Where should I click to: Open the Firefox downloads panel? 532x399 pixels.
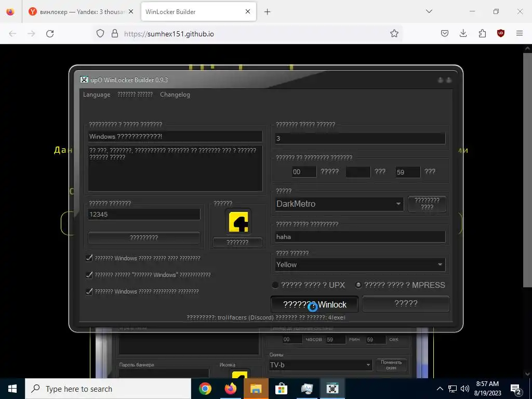(463, 33)
